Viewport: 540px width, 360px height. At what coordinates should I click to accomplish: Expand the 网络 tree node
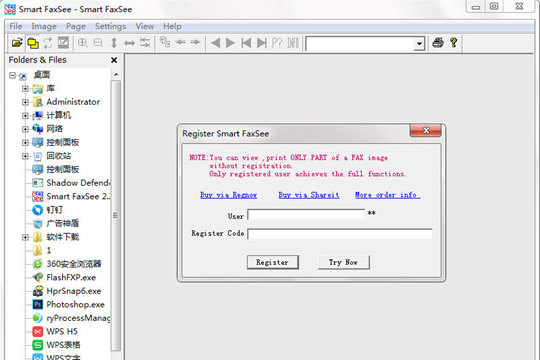25,129
